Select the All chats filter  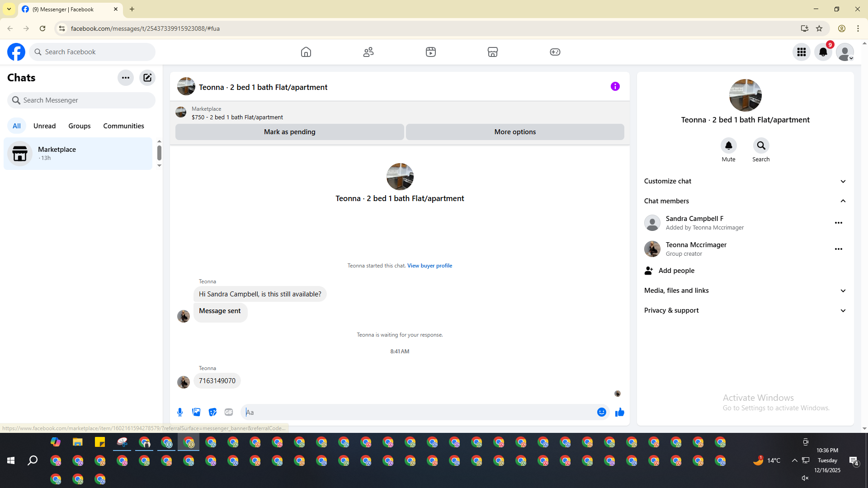[x=17, y=126]
